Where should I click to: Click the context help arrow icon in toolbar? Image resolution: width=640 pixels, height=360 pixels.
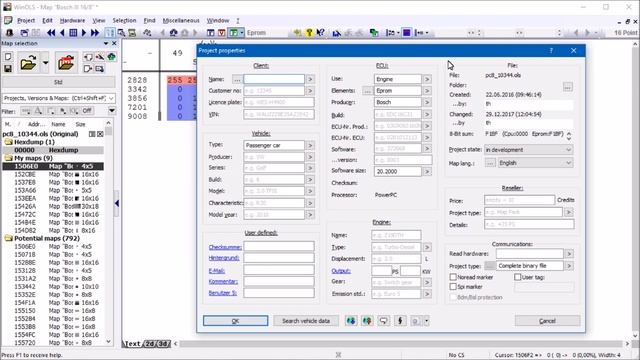(x=320, y=33)
